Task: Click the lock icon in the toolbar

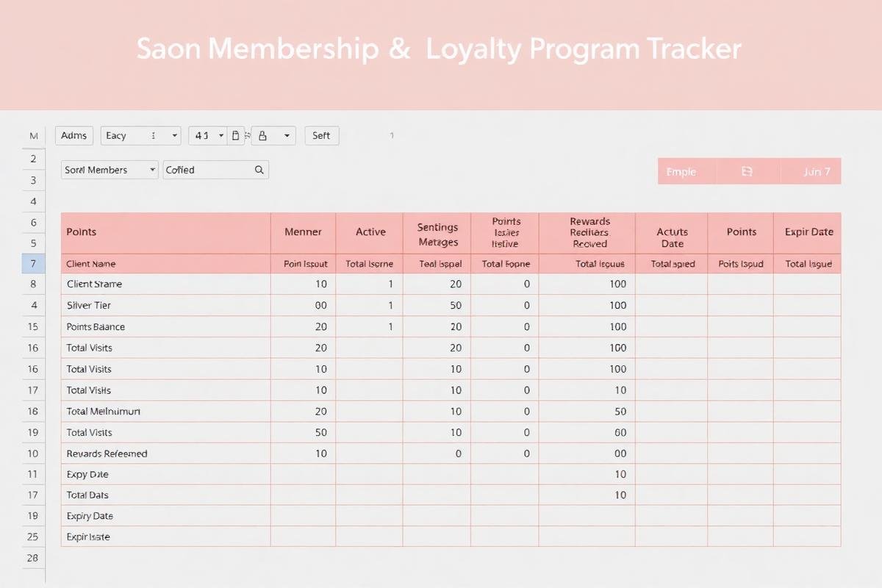Action: [263, 135]
